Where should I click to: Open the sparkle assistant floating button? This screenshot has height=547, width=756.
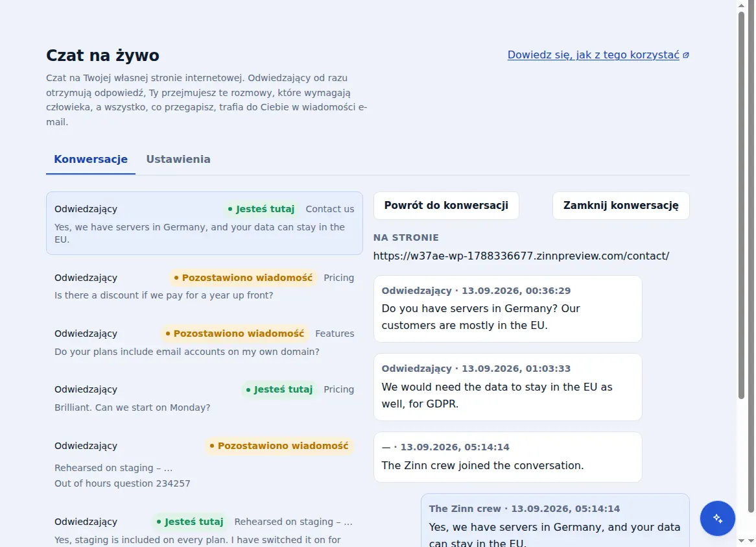(x=718, y=518)
